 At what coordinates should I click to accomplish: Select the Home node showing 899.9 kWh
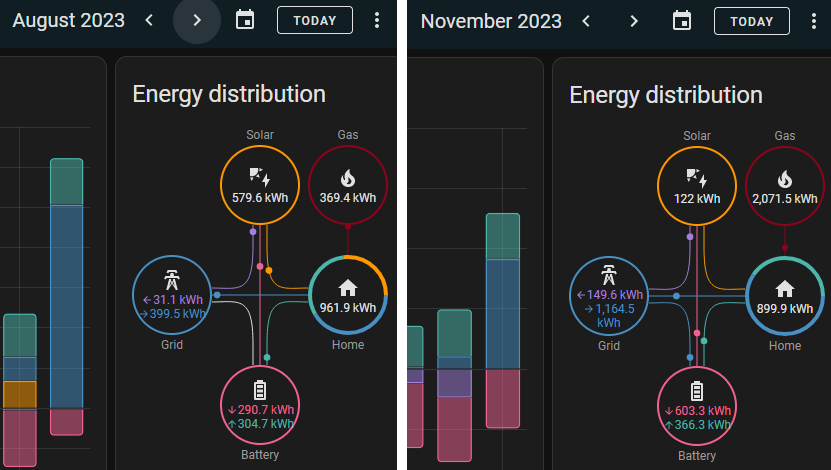(785, 296)
